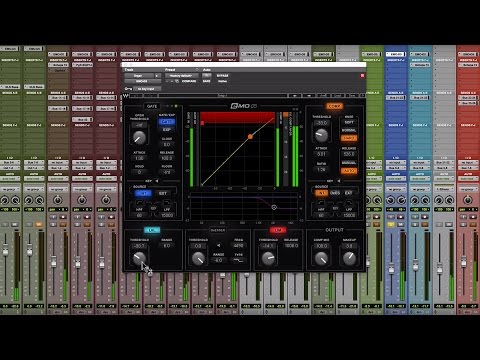Select the DeEsser filter type shape icon

239,261
